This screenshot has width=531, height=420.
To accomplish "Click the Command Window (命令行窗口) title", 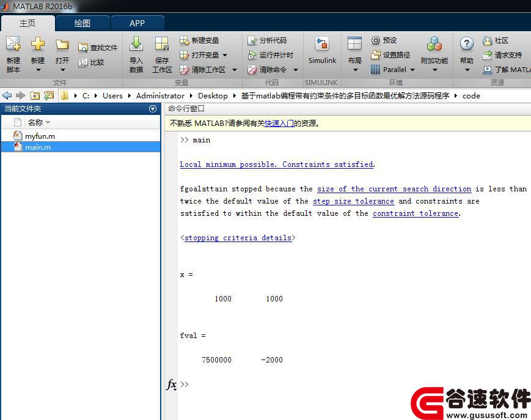I will pos(186,109).
